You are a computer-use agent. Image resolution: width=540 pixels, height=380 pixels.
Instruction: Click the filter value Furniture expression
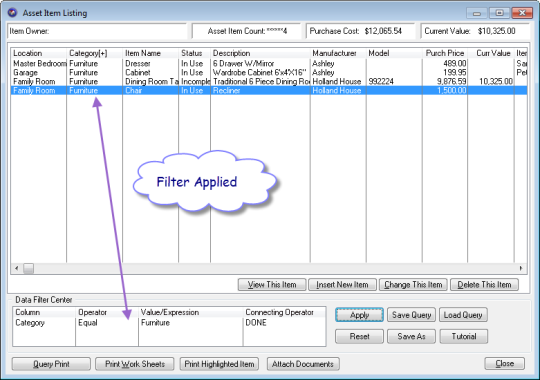[x=155, y=323]
